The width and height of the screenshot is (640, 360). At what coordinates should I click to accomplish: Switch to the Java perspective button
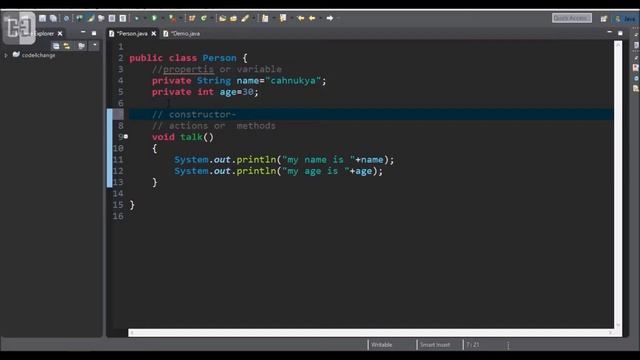point(626,19)
